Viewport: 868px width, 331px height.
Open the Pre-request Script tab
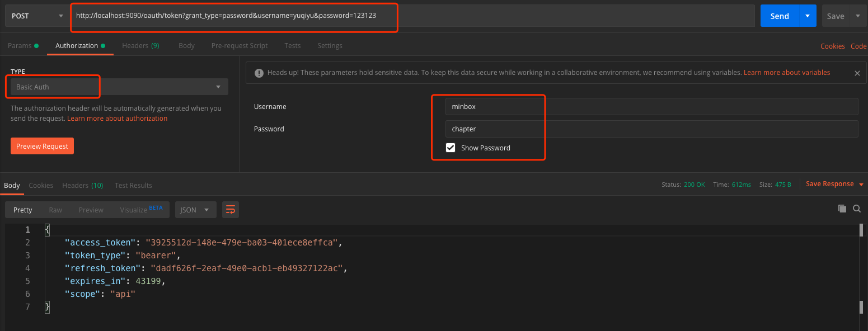point(240,45)
